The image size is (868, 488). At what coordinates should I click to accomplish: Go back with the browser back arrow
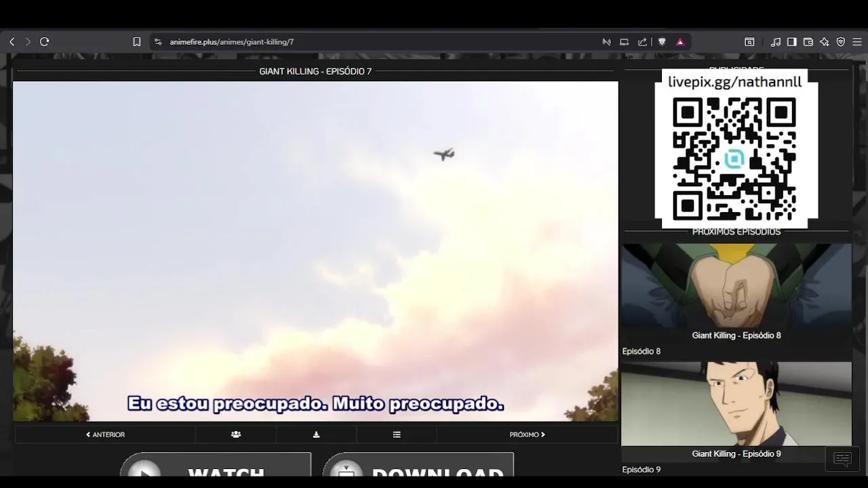(12, 42)
